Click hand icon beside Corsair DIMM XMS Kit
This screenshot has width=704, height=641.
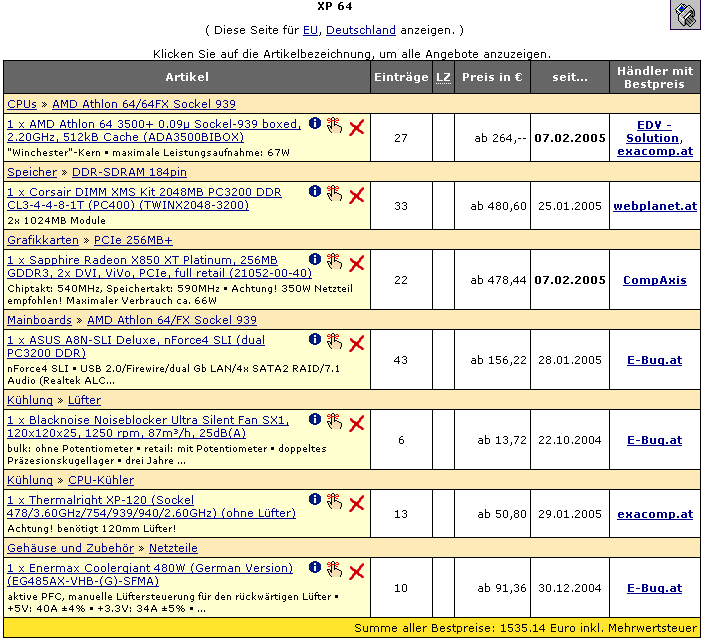(334, 193)
